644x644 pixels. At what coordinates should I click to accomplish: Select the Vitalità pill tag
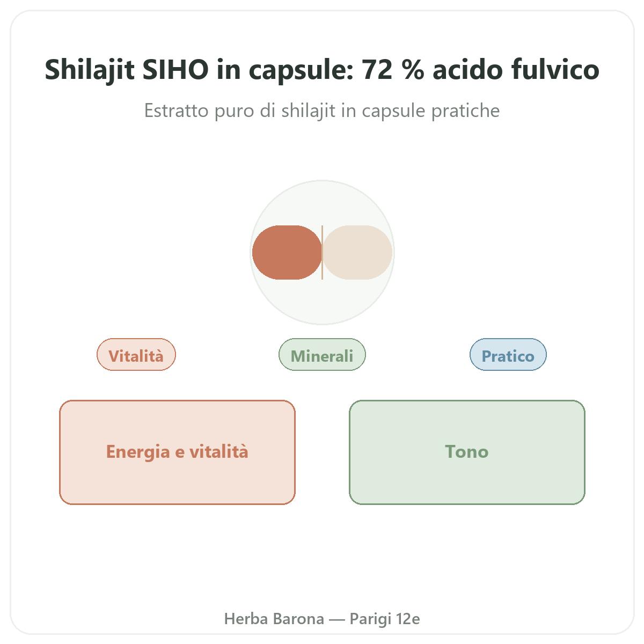pos(136,355)
